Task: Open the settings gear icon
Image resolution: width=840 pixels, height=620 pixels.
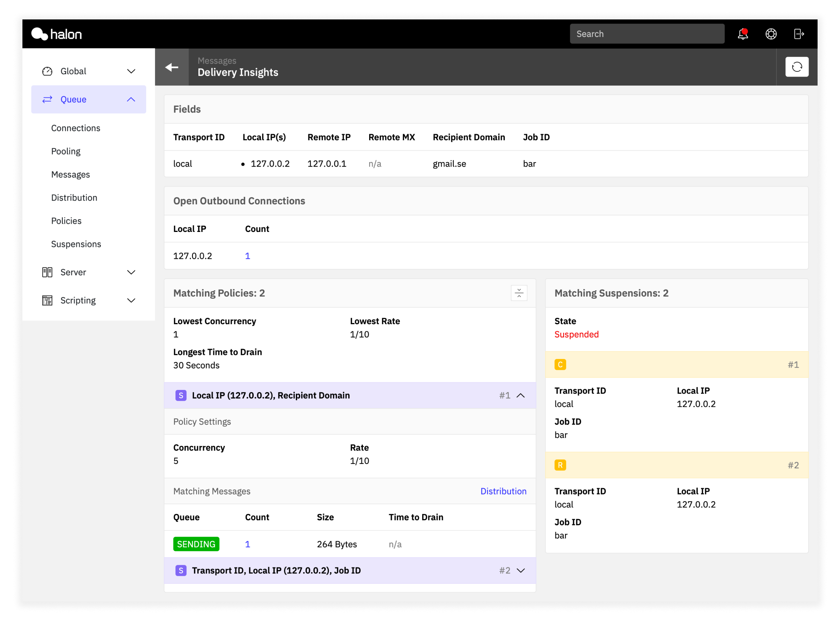Action: point(770,34)
